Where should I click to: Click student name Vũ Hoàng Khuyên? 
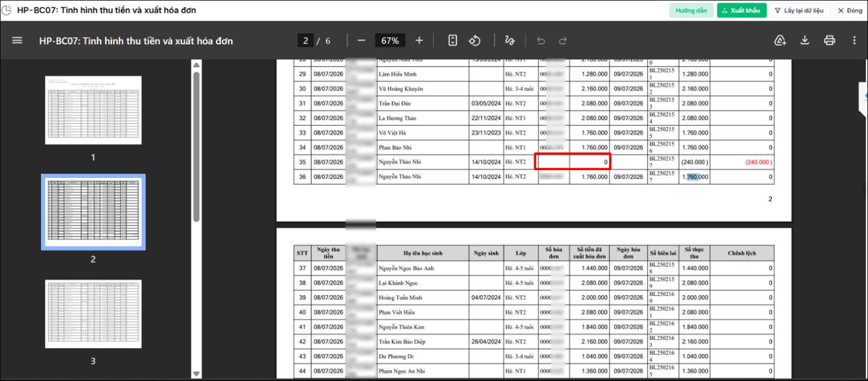tap(401, 88)
